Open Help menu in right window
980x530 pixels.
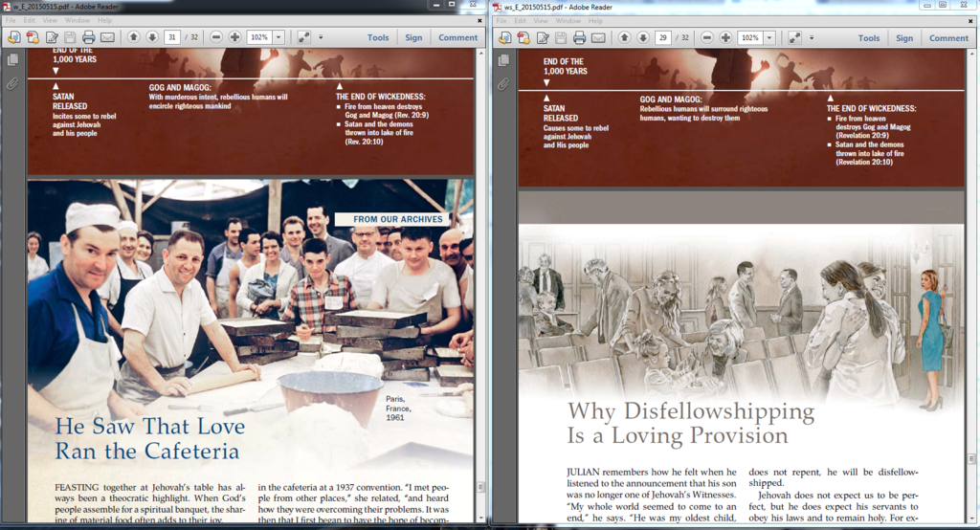pyautogui.click(x=595, y=21)
